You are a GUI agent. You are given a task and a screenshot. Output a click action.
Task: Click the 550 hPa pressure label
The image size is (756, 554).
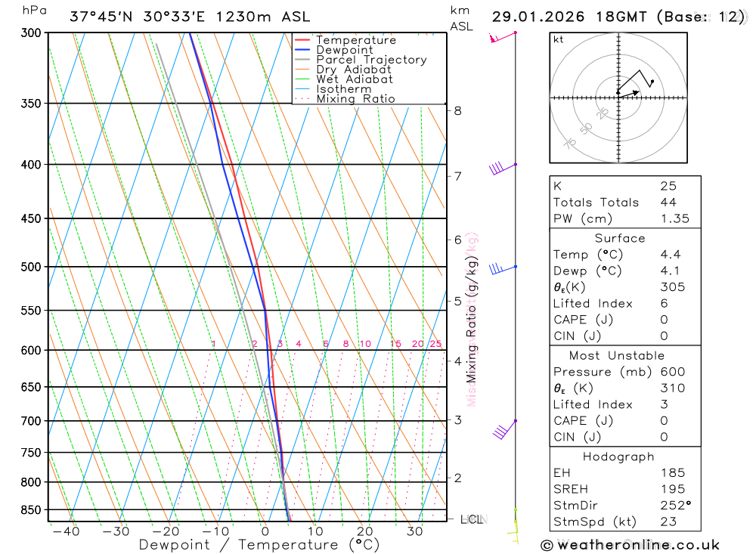tap(31, 311)
